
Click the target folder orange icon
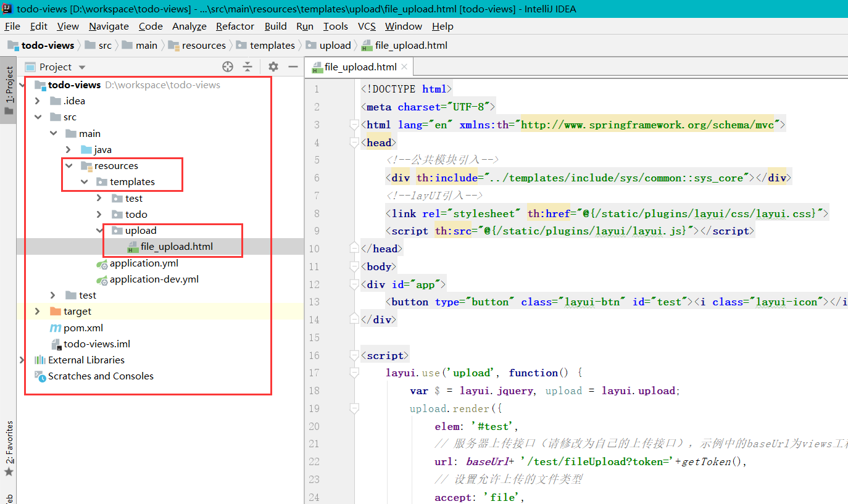click(x=55, y=311)
